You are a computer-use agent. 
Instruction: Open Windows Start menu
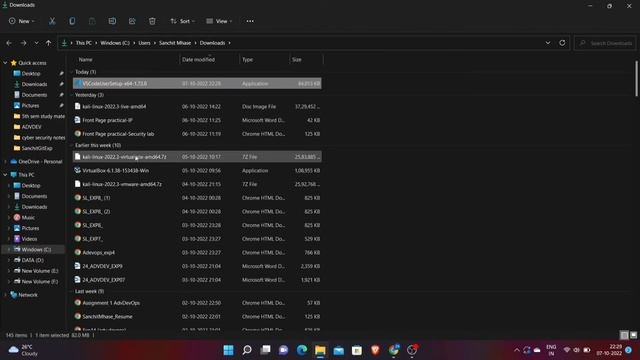coord(229,350)
